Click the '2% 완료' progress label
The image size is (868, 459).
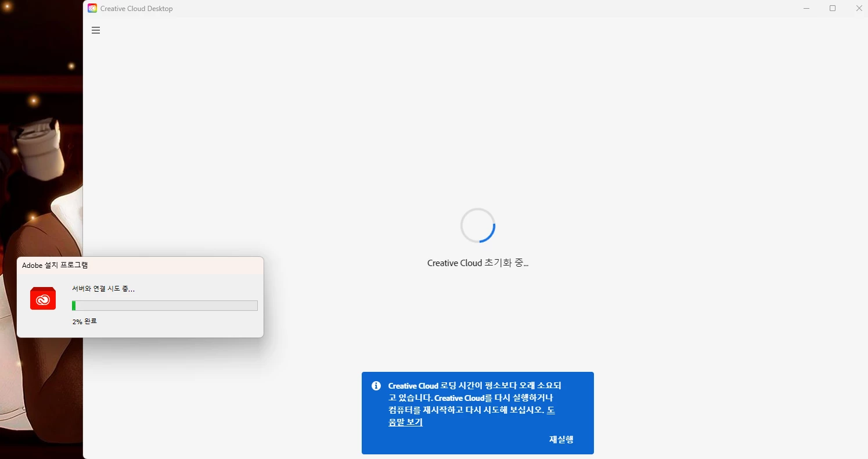(x=85, y=321)
